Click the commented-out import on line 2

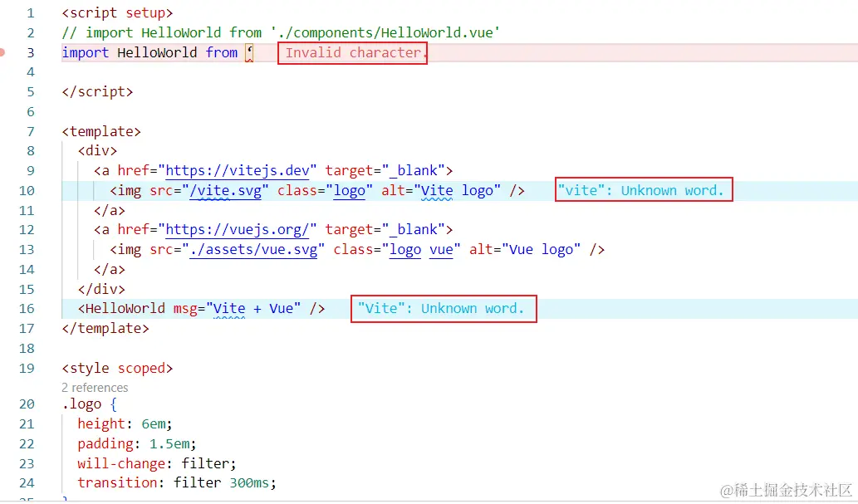(x=281, y=33)
